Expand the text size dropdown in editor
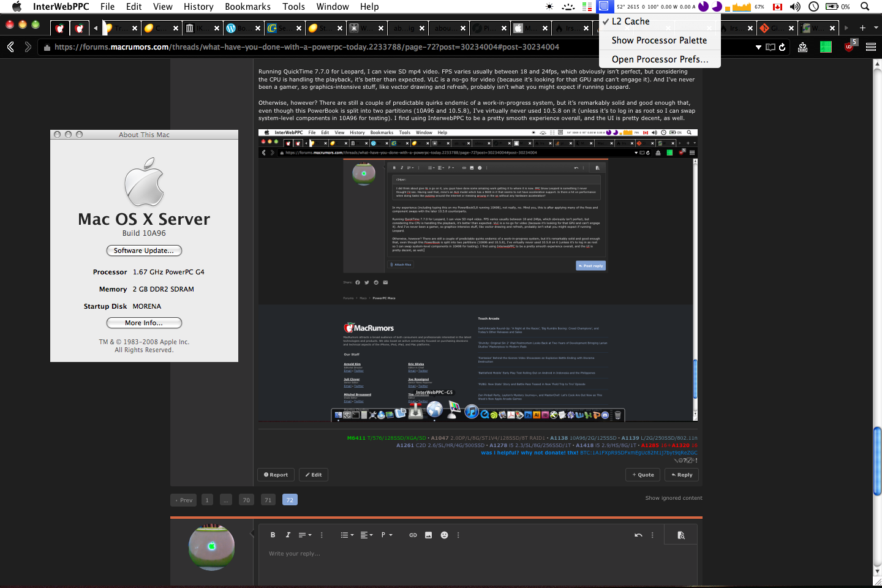This screenshot has height=588, width=882. [x=305, y=535]
